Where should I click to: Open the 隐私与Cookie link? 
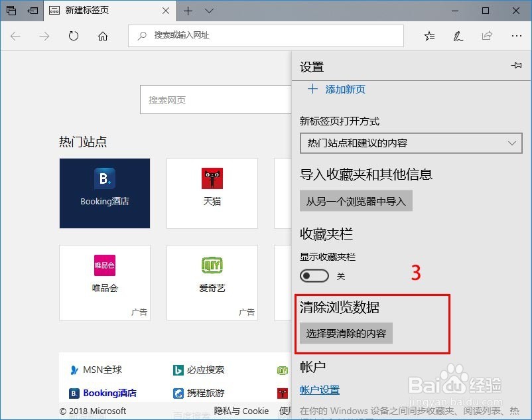[241, 411]
